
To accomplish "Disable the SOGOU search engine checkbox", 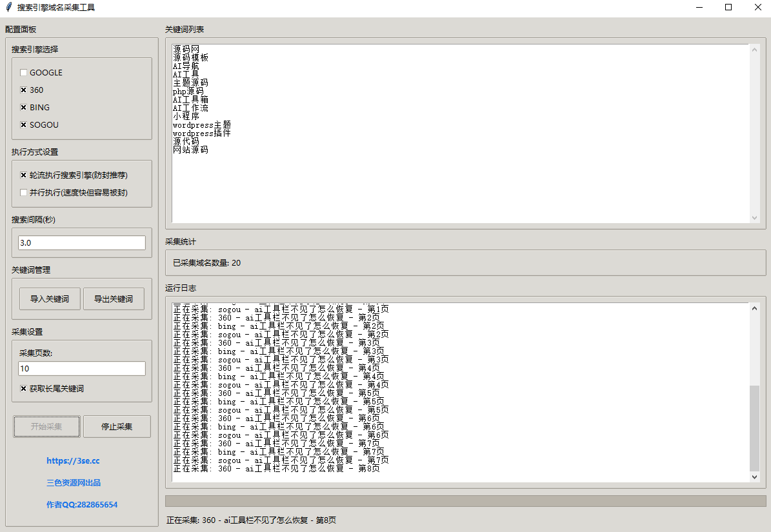I will [24, 125].
